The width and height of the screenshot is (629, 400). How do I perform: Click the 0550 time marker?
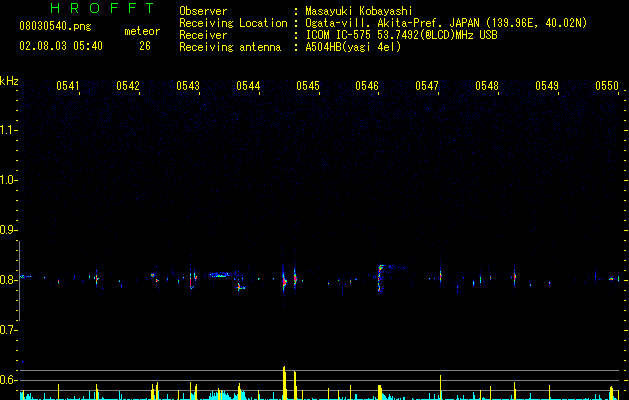(x=607, y=86)
